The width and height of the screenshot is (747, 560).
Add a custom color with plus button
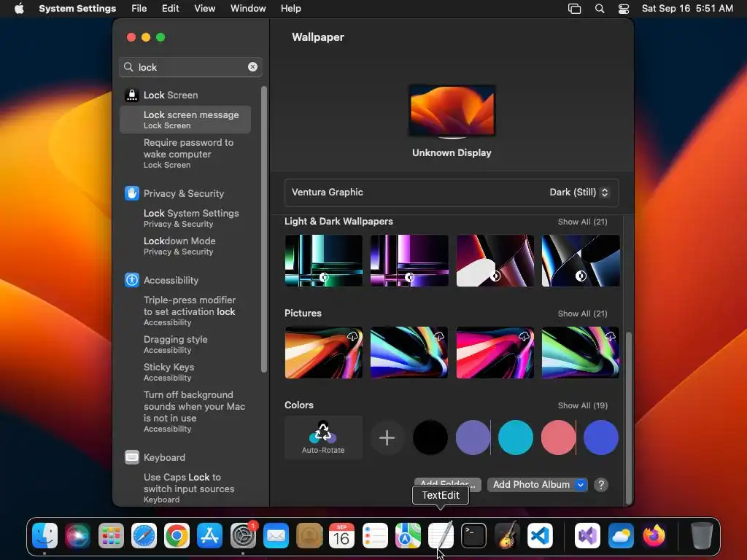[387, 437]
